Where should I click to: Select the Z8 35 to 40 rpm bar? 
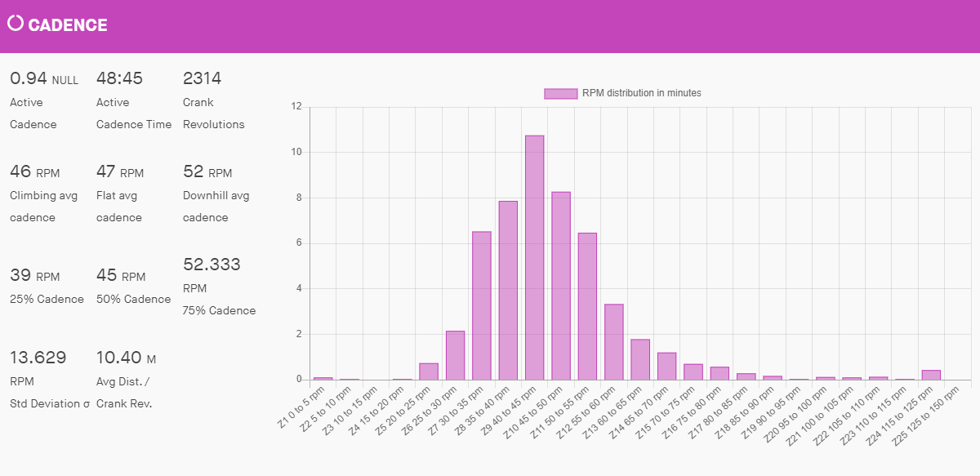tap(508, 290)
